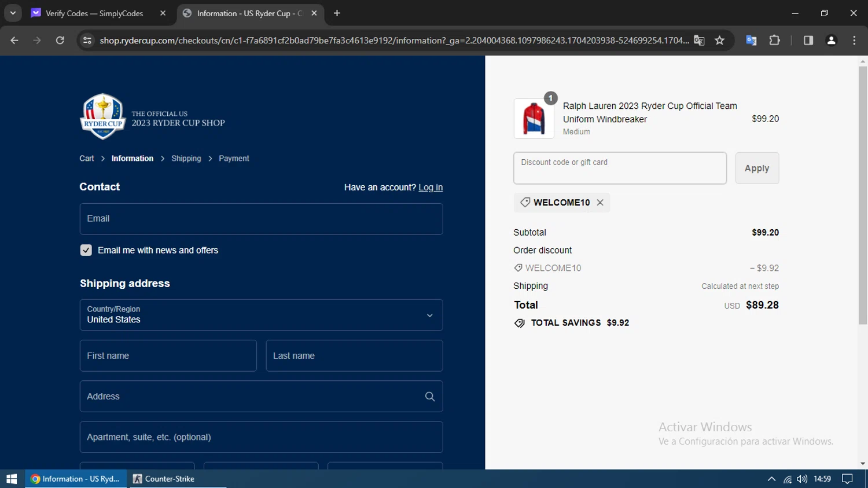
Task: Go back to Cart breadcrumb
Action: point(87,158)
